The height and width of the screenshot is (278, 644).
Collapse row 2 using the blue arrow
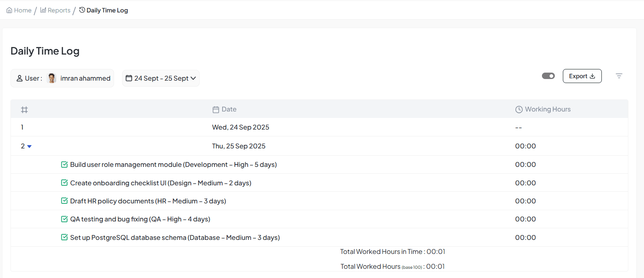pyautogui.click(x=29, y=146)
